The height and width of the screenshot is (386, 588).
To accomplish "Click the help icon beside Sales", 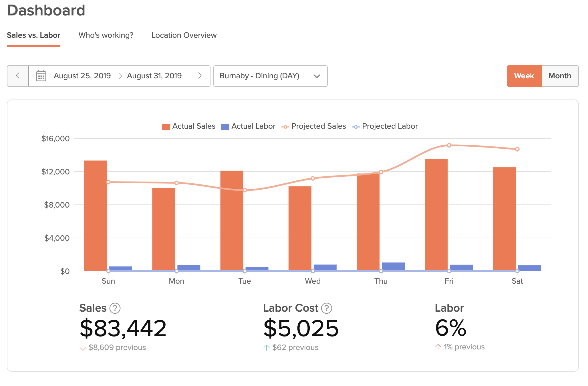I will pos(115,308).
